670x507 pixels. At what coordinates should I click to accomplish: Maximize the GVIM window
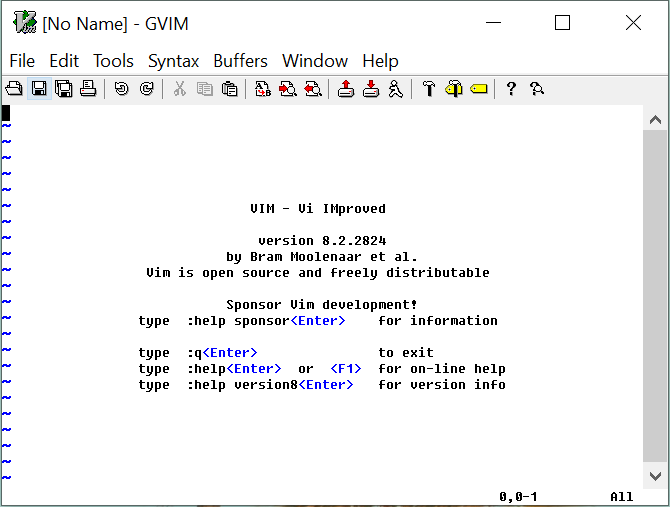[562, 22]
